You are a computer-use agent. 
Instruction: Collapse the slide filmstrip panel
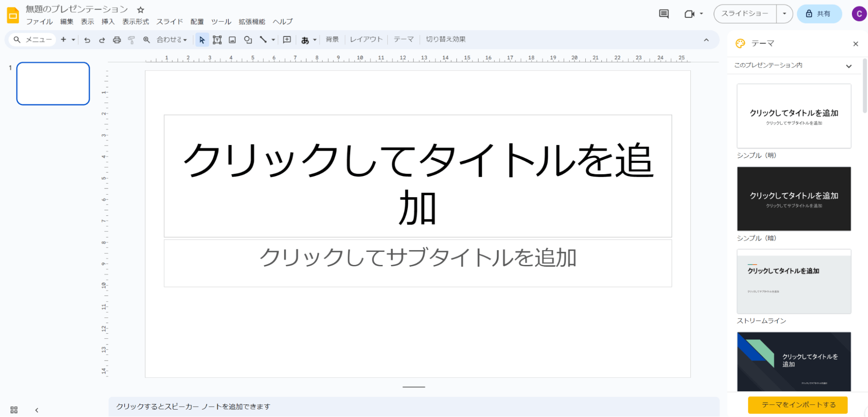click(x=37, y=410)
